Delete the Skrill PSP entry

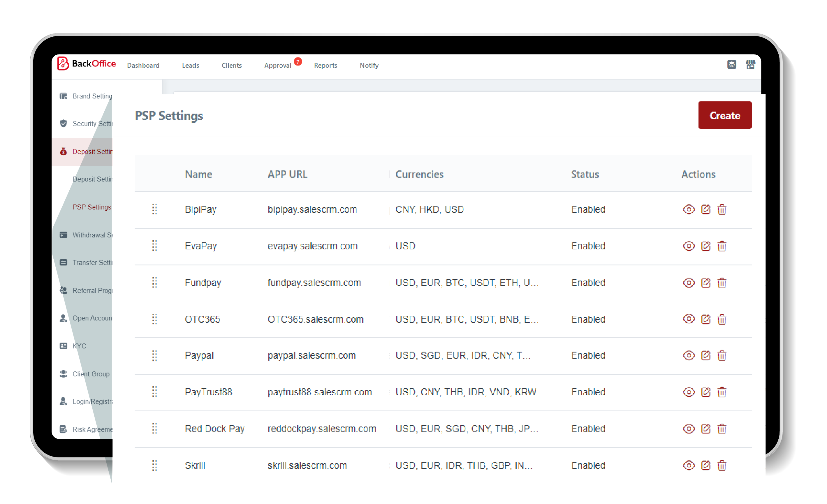tap(722, 465)
